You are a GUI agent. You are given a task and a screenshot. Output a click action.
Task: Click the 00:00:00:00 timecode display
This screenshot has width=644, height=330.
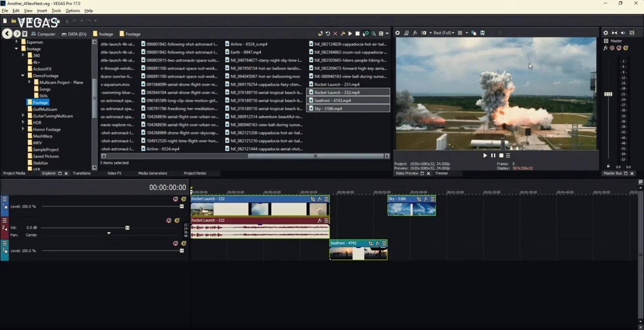tap(168, 187)
